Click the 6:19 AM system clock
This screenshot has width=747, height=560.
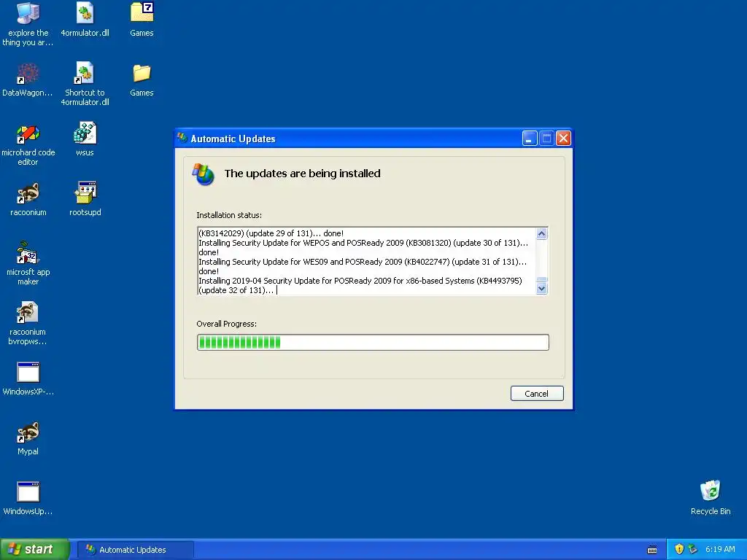click(x=720, y=549)
